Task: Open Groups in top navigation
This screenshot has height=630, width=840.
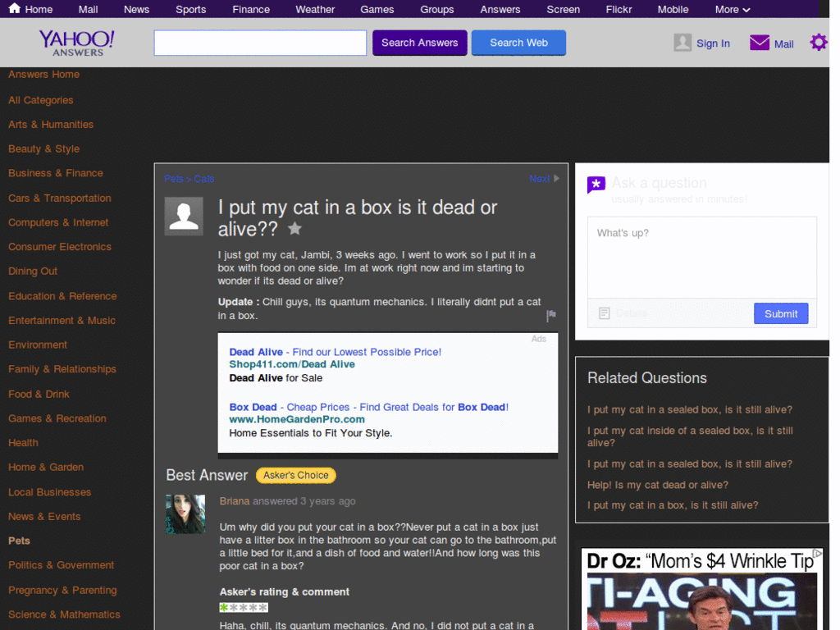Action: (x=437, y=10)
